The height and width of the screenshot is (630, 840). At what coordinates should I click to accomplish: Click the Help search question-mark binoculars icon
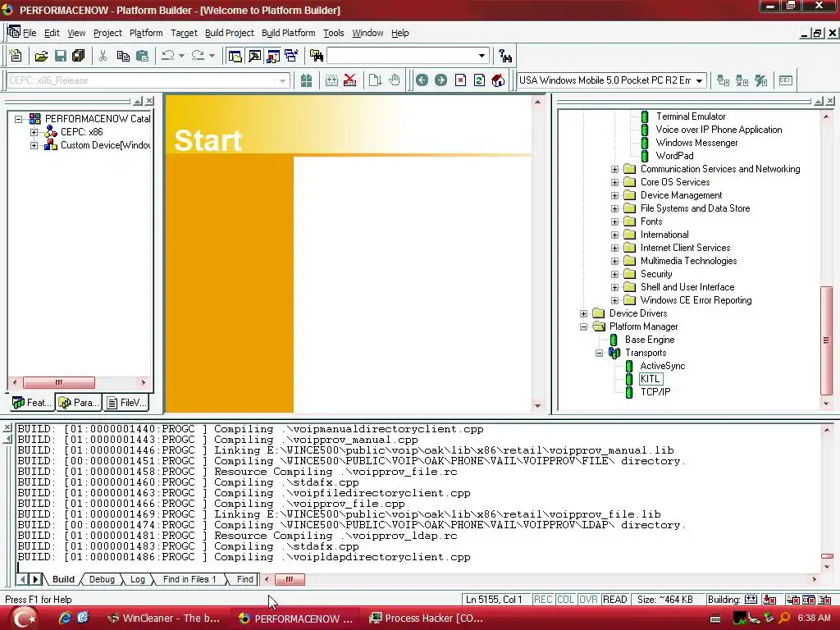coord(504,56)
